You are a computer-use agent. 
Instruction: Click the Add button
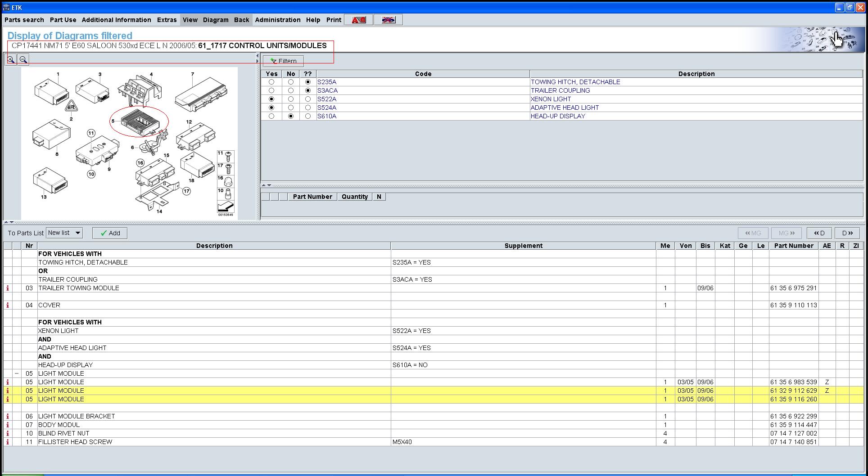pyautogui.click(x=110, y=233)
